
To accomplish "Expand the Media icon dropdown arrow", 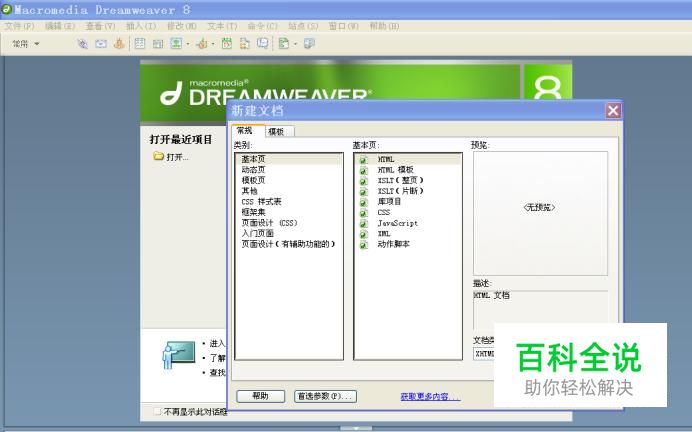I will coord(213,44).
